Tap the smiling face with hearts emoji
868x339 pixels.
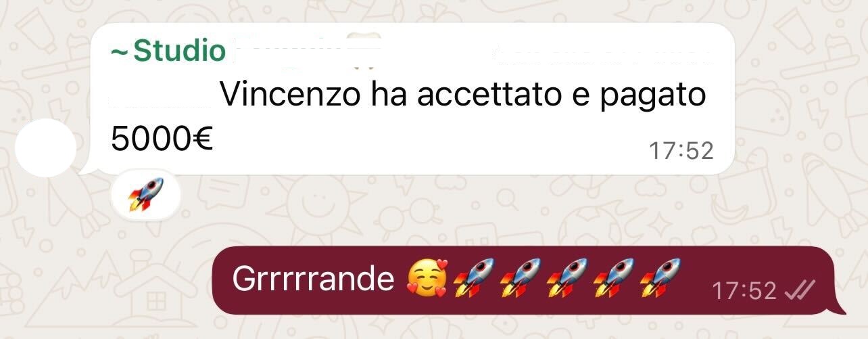point(427,279)
